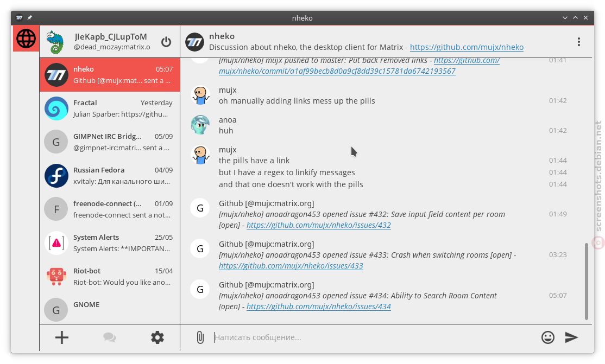Click the username JleKapb_CJLupToM
Image resolution: width=605 pixels, height=364 pixels.
click(x=111, y=37)
